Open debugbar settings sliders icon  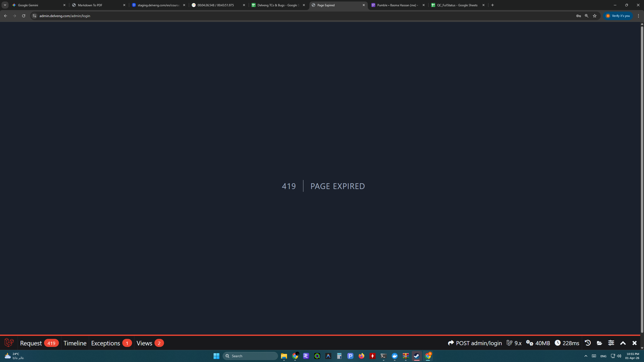[611, 343]
